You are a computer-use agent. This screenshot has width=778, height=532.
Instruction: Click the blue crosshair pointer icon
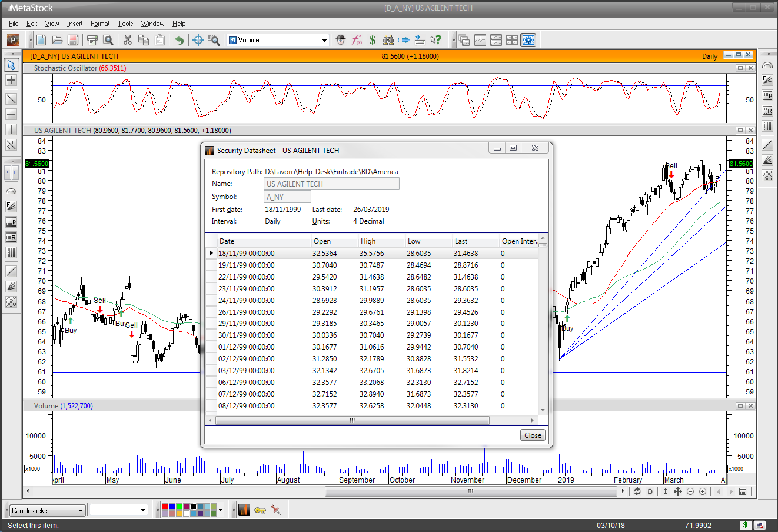pyautogui.click(x=198, y=40)
